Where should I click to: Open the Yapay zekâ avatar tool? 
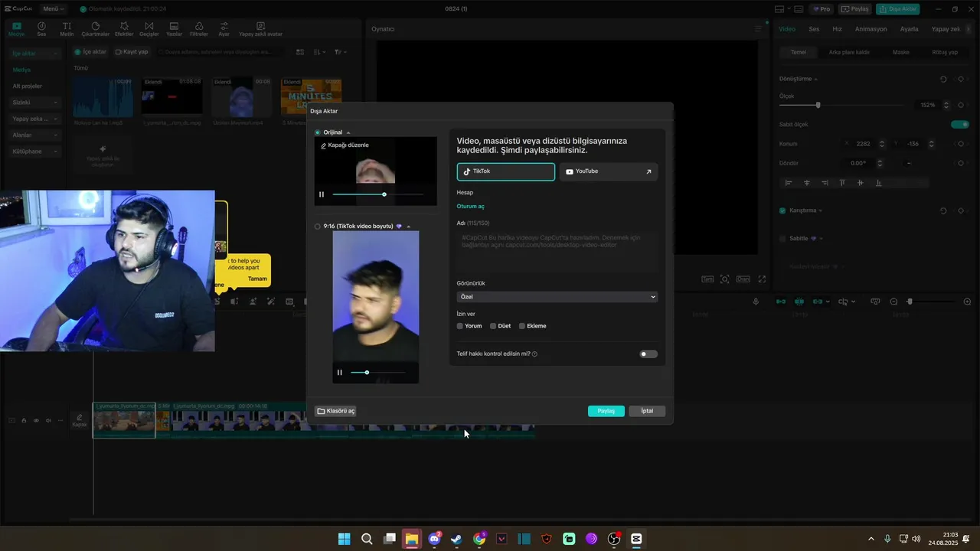260,29
